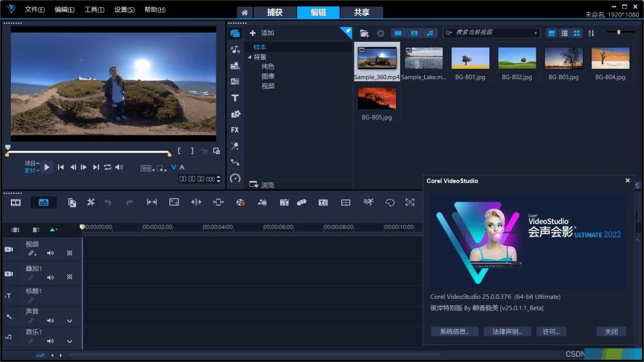Open the 工具(T) menu
Image resolution: width=644 pixels, height=362 pixels.
[95, 10]
